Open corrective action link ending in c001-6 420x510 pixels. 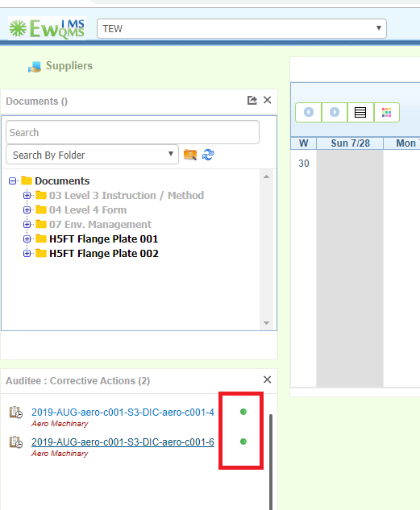point(123,442)
